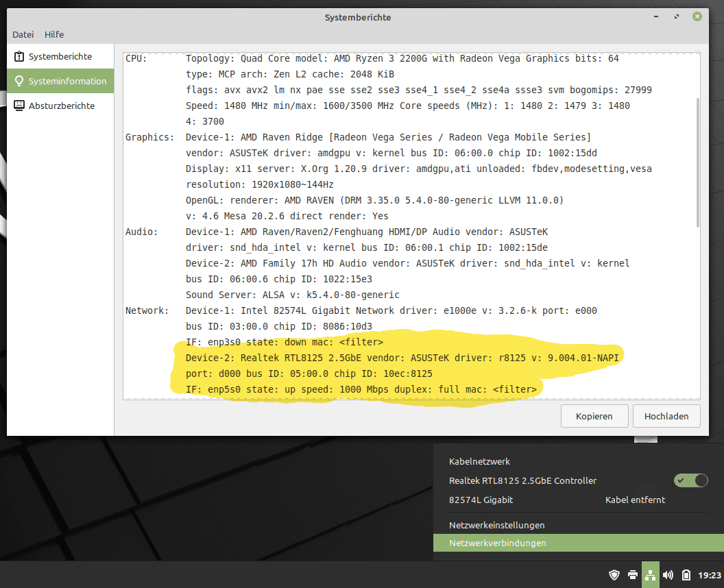Select Systemberichte in the sidebar
Viewport: 724px width, 588px height.
[60, 56]
